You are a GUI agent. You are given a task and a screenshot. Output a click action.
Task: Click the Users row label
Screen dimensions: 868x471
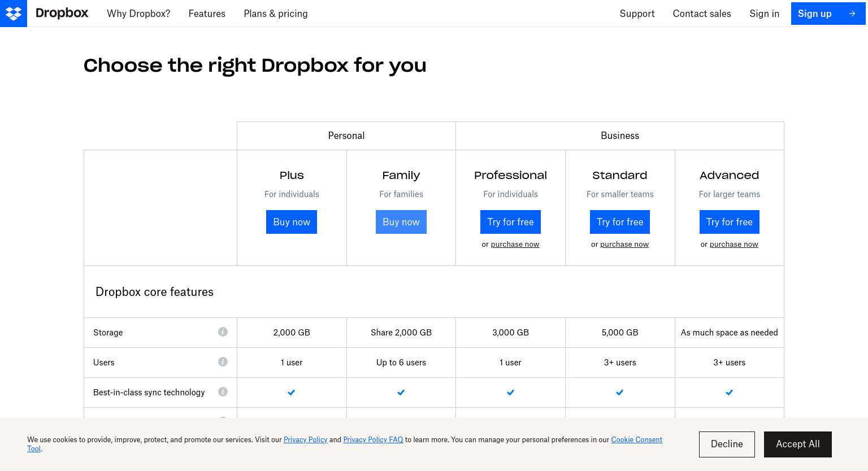coord(104,363)
